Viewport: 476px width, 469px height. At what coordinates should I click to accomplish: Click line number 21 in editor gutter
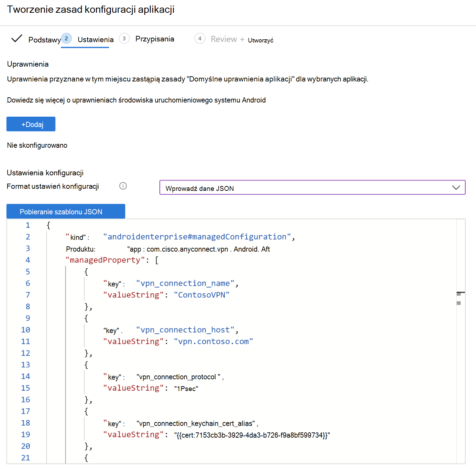point(26,458)
